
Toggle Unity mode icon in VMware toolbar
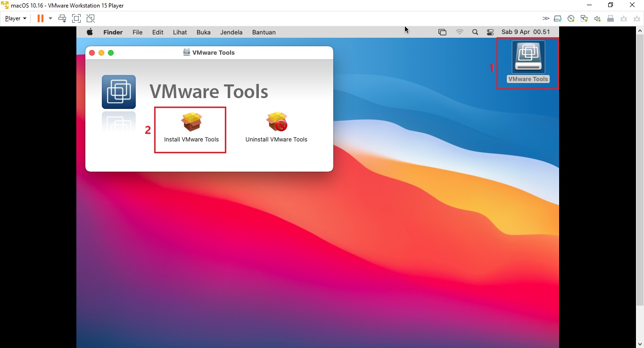(x=91, y=18)
